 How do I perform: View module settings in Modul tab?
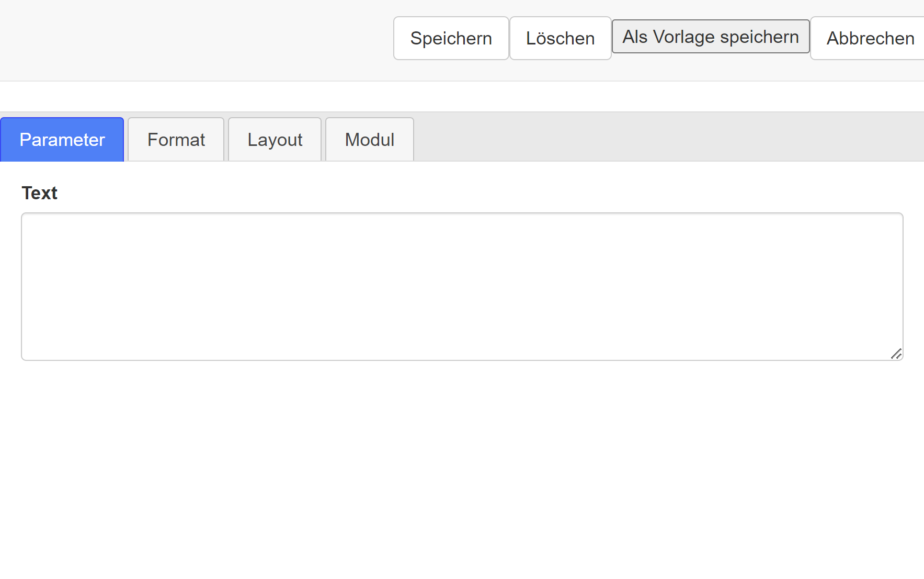coord(370,140)
